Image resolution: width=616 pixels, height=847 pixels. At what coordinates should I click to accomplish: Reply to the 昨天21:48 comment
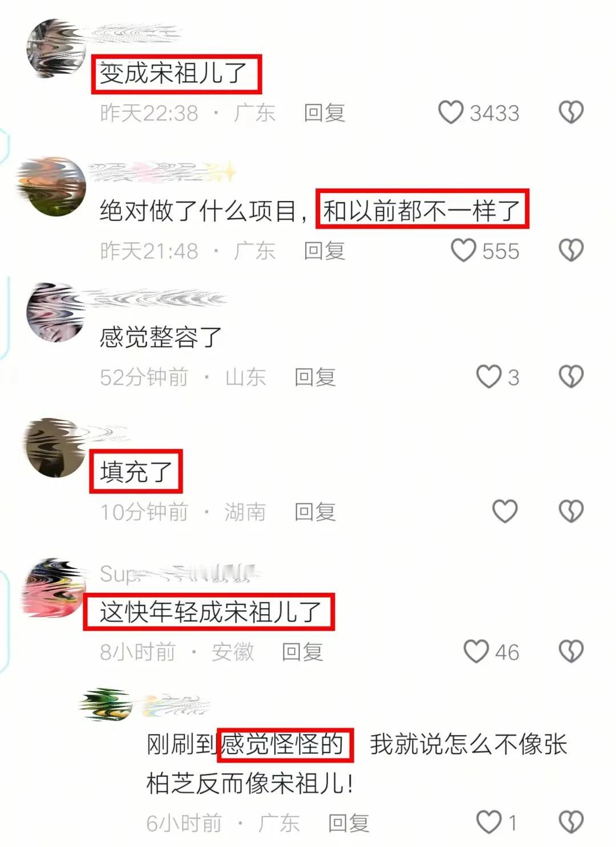point(325,251)
